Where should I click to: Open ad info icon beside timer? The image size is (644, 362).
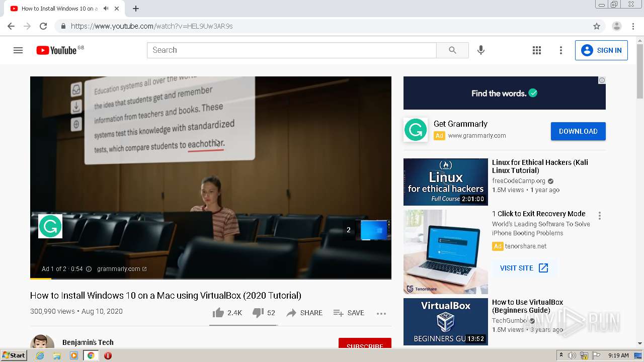89,269
